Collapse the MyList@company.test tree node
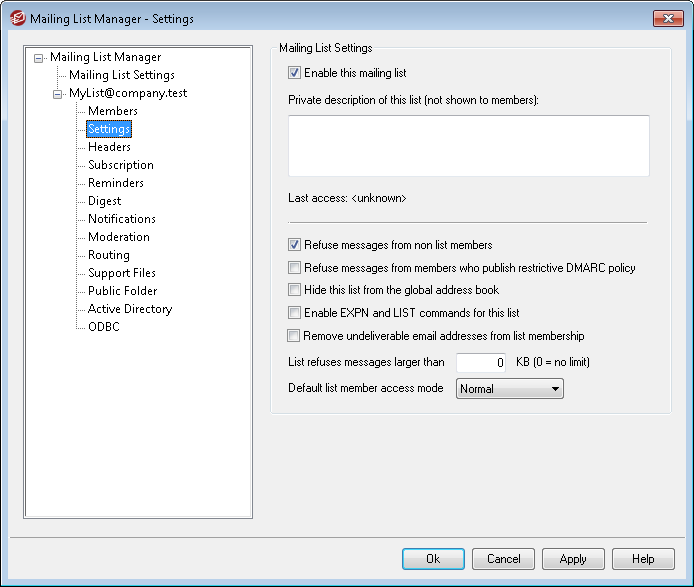 pyautogui.click(x=58, y=94)
